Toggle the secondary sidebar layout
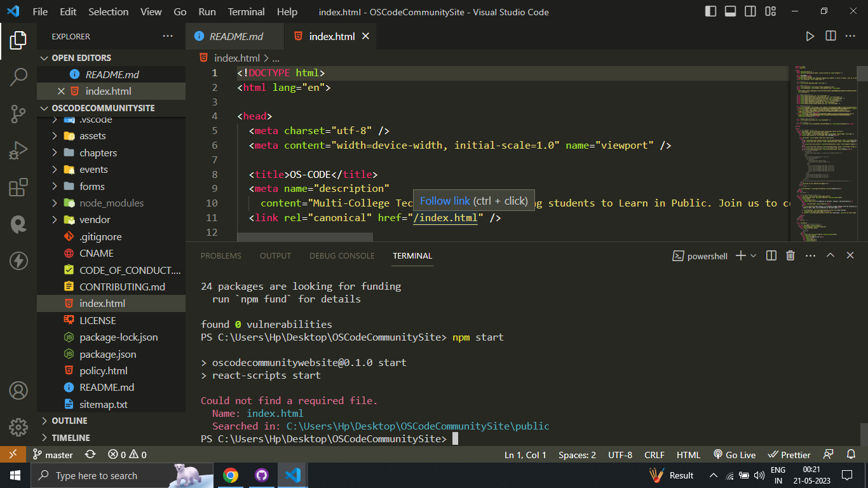 tap(750, 11)
